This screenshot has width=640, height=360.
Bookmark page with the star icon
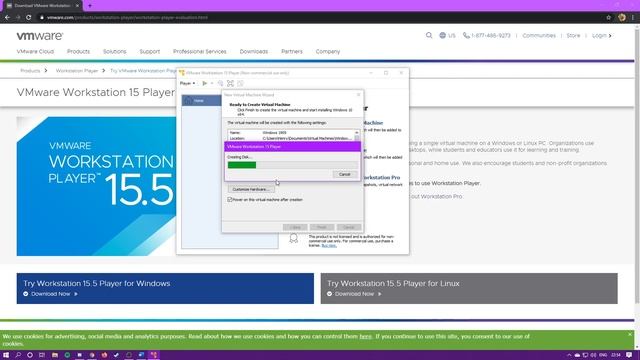(609, 18)
